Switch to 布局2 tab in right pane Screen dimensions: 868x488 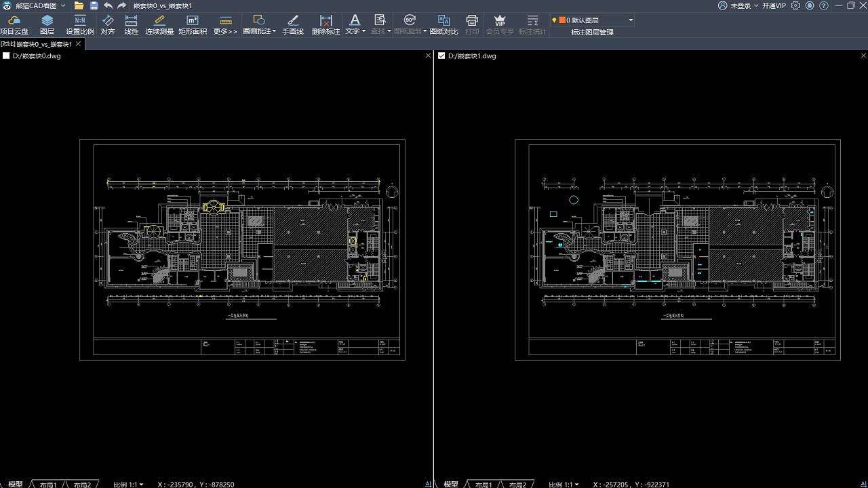pos(517,485)
